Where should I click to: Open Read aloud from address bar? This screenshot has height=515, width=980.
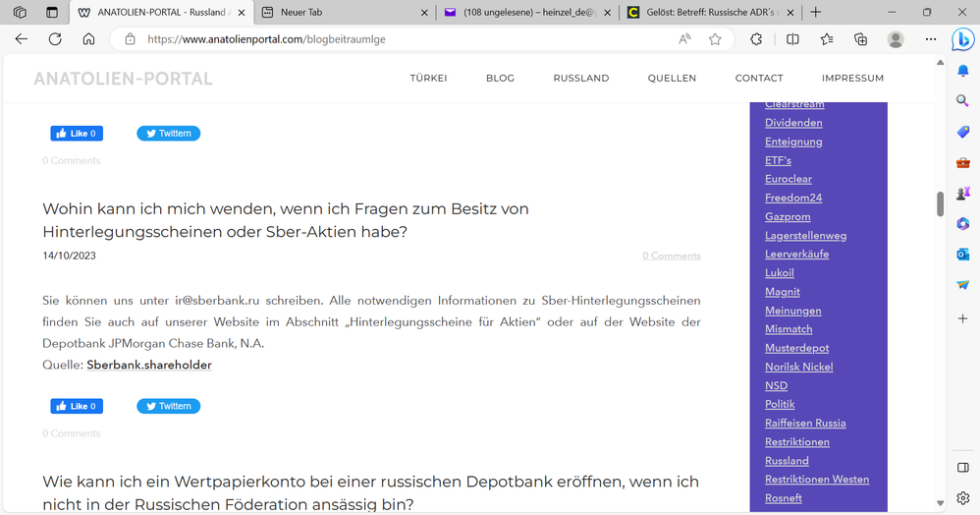685,38
